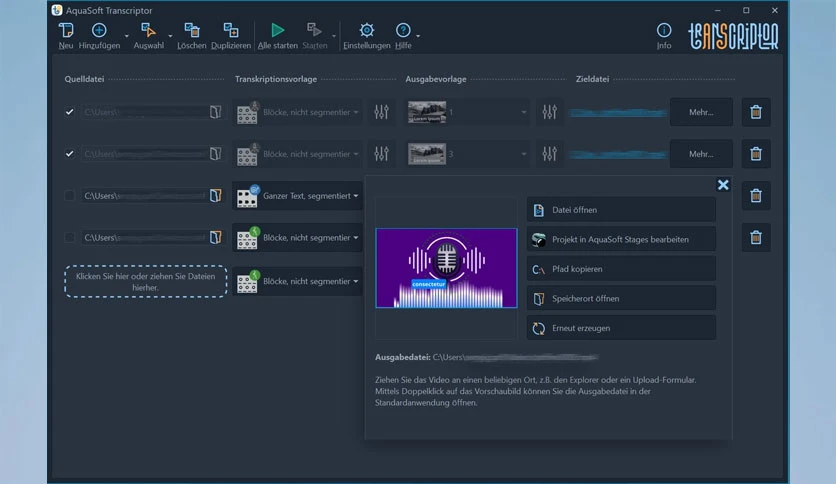Click the second row output template thumbnail

[427, 154]
